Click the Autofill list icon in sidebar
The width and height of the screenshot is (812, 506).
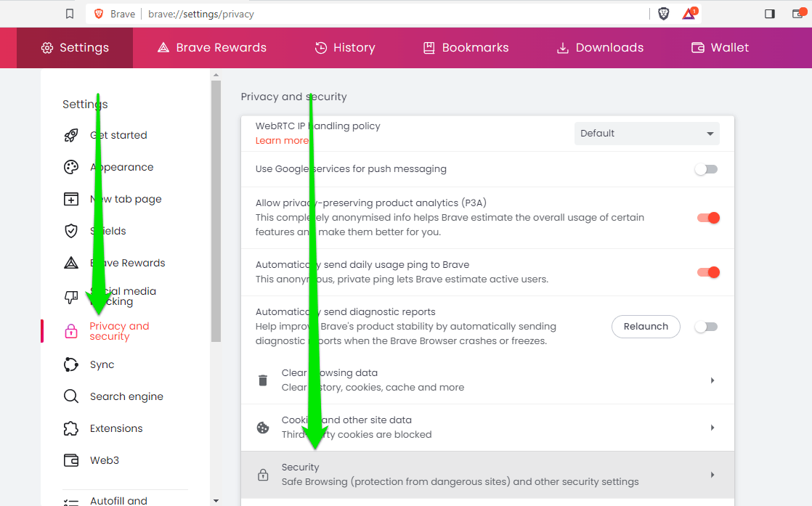pos(71,502)
